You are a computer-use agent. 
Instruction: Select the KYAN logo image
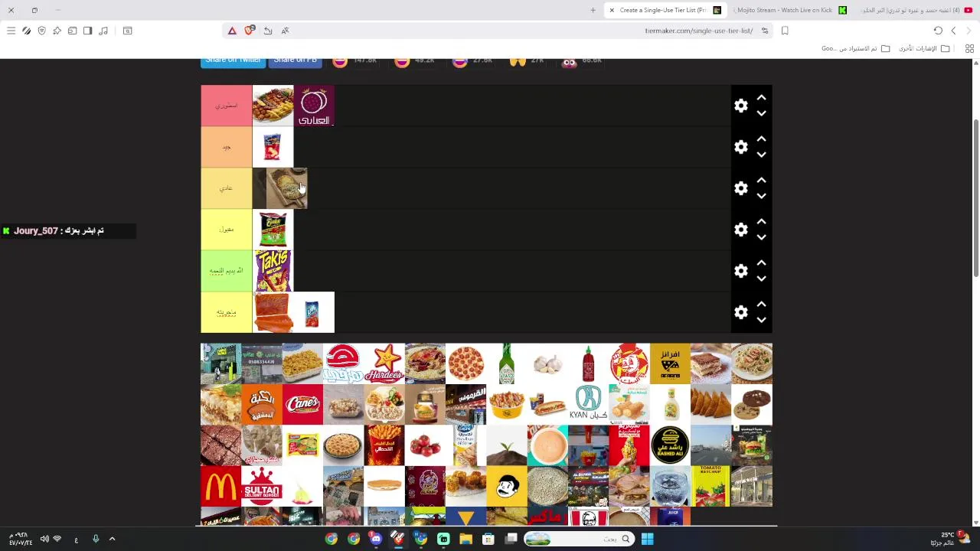tap(589, 405)
